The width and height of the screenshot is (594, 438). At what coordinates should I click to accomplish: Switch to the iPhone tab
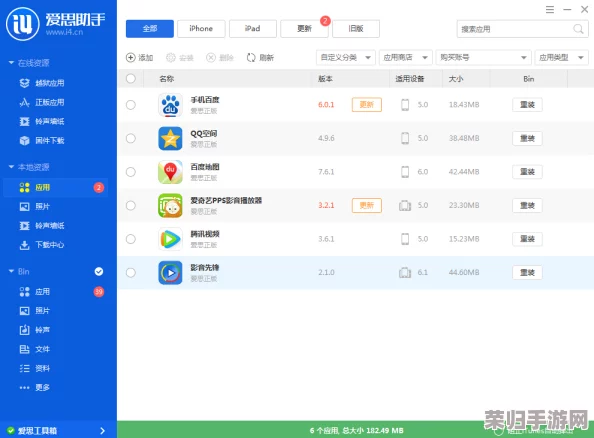[x=201, y=29]
